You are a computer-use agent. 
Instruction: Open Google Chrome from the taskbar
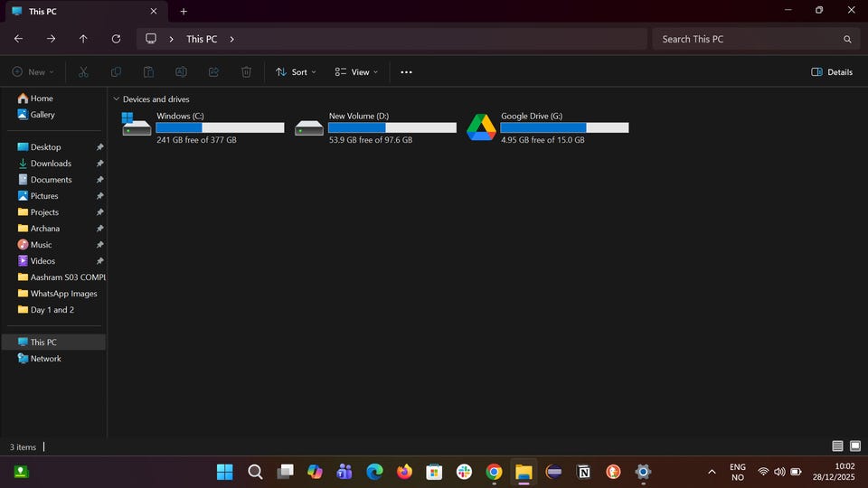point(494,472)
